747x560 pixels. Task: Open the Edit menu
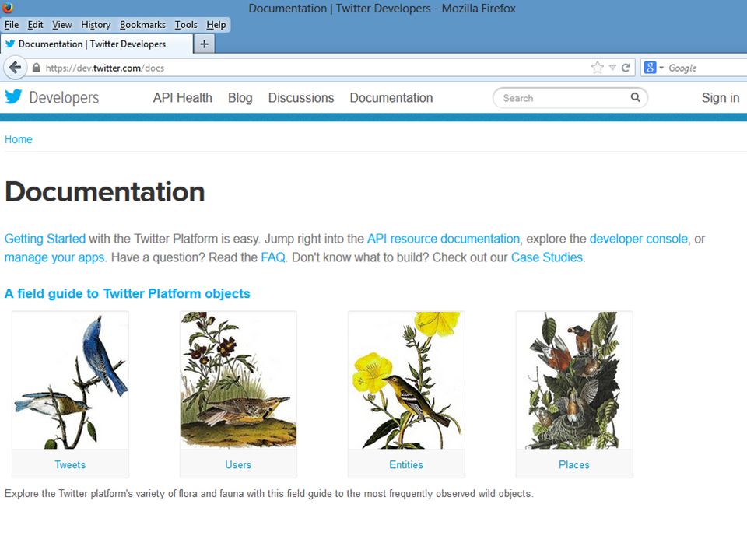[35, 25]
